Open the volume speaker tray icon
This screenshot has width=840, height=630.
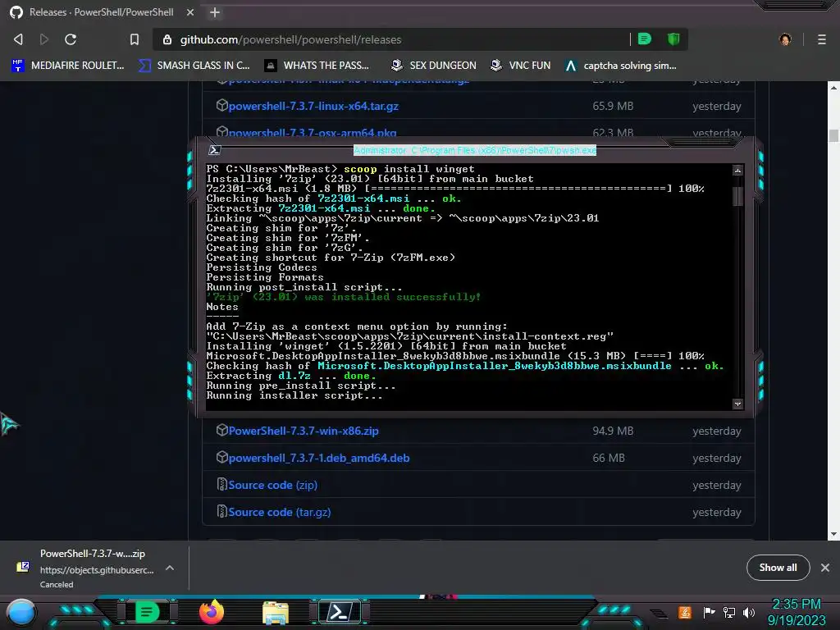(x=749, y=612)
